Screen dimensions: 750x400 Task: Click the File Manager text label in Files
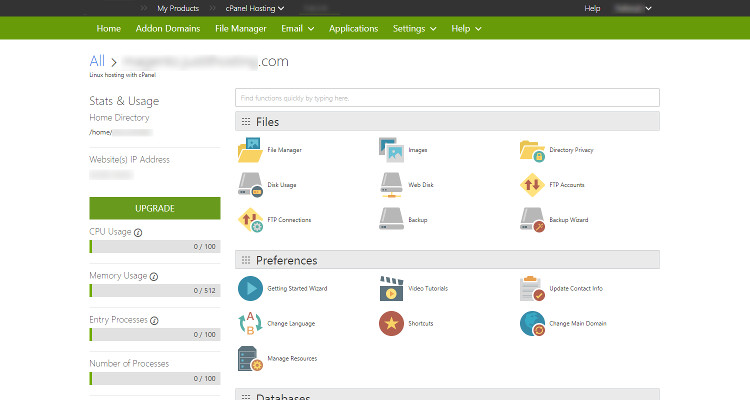pyautogui.click(x=285, y=150)
